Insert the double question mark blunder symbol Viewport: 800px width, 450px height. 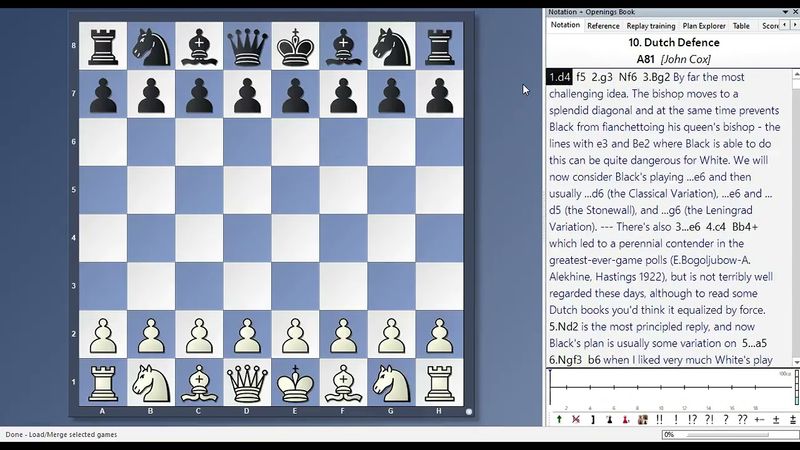tap(742, 420)
